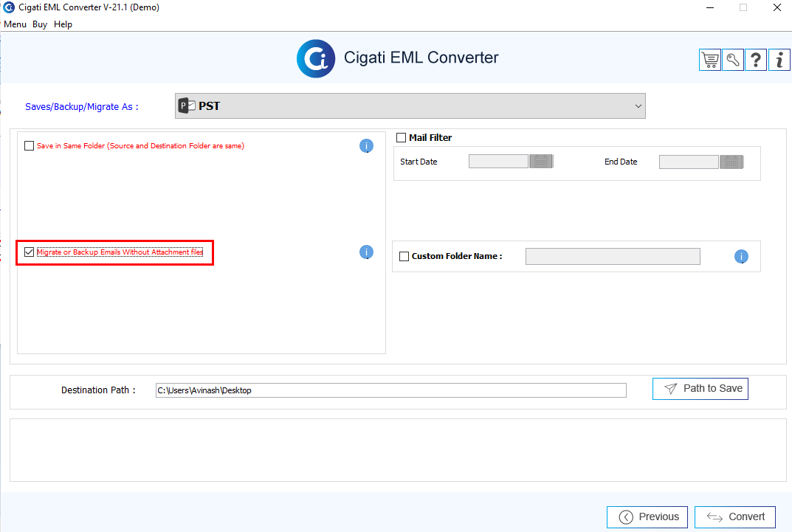The height and width of the screenshot is (532, 792).
Task: Uncheck Migrate or Backup Emails Without Attachment
Action: (x=30, y=252)
